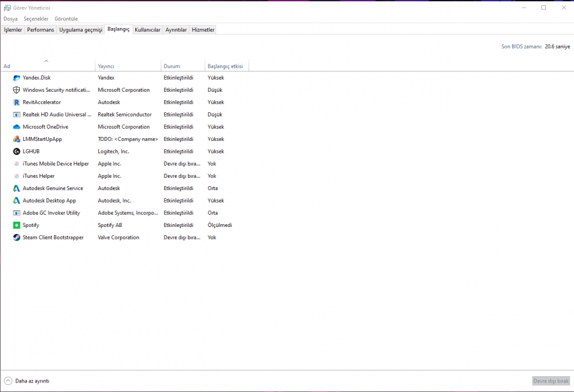The width and height of the screenshot is (574, 392).
Task: Click the Microsoft OneDrive cloud icon
Action: (17, 127)
